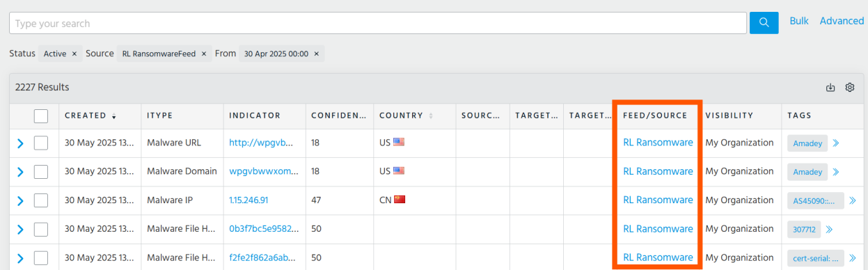Expand tags for the cert-serial row
The height and width of the screenshot is (270, 868).
(853, 258)
